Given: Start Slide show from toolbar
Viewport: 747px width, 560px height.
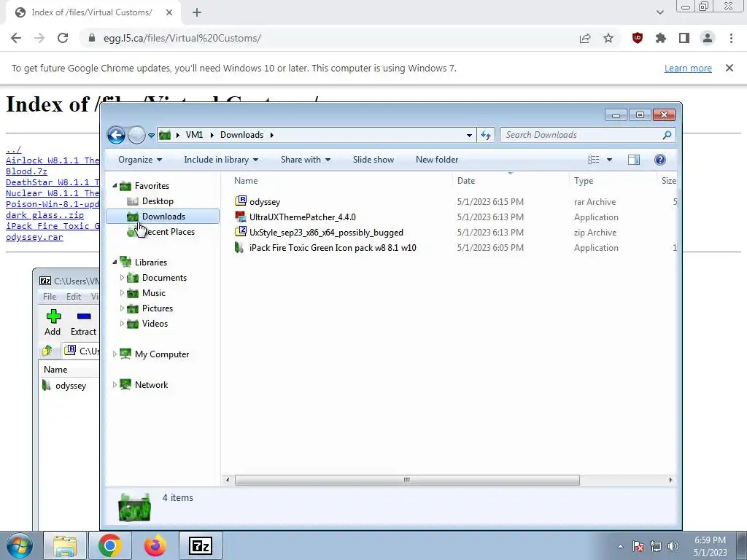Looking at the screenshot, I should pos(373,160).
